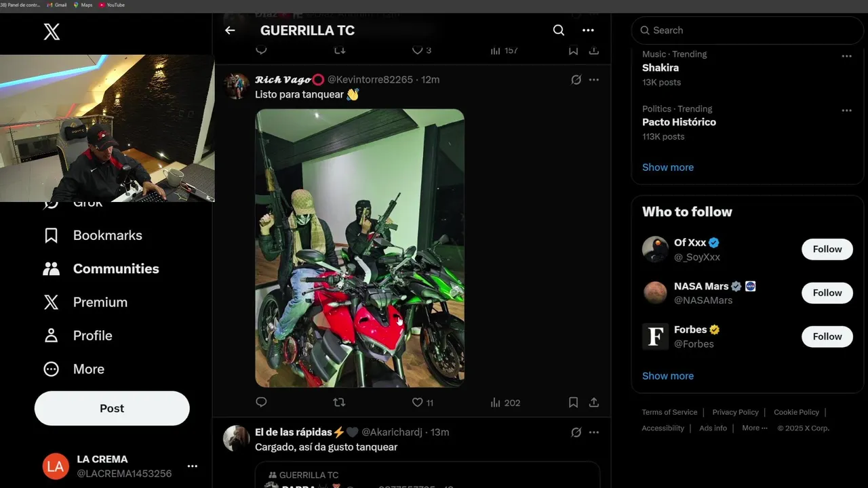Show more trending topics
The width and height of the screenshot is (868, 488).
(x=668, y=167)
